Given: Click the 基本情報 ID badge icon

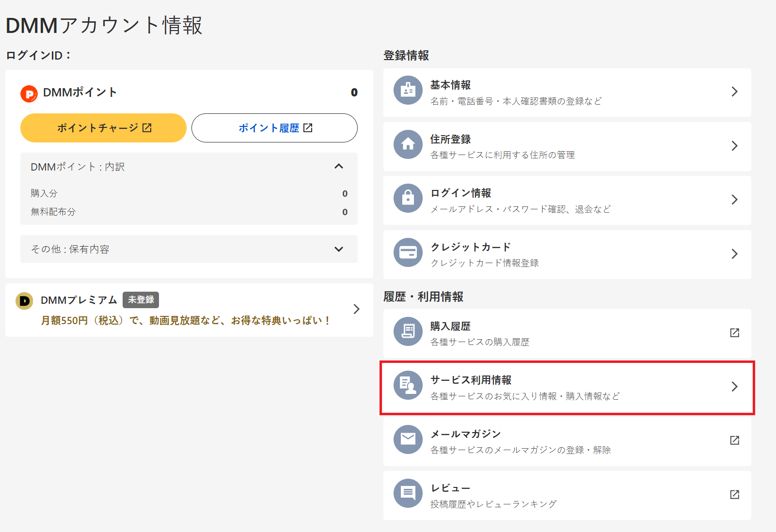Looking at the screenshot, I should (408, 90).
